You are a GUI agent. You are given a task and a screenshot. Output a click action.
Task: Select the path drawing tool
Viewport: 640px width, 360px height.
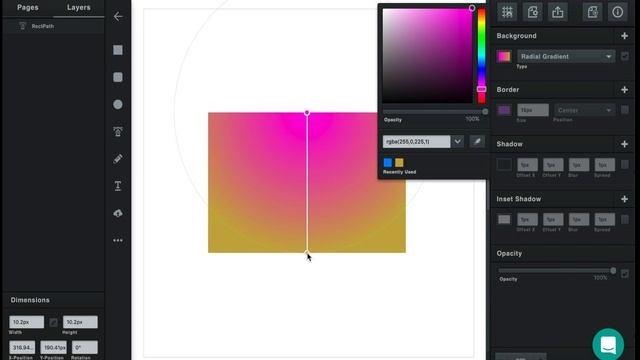[x=118, y=131]
